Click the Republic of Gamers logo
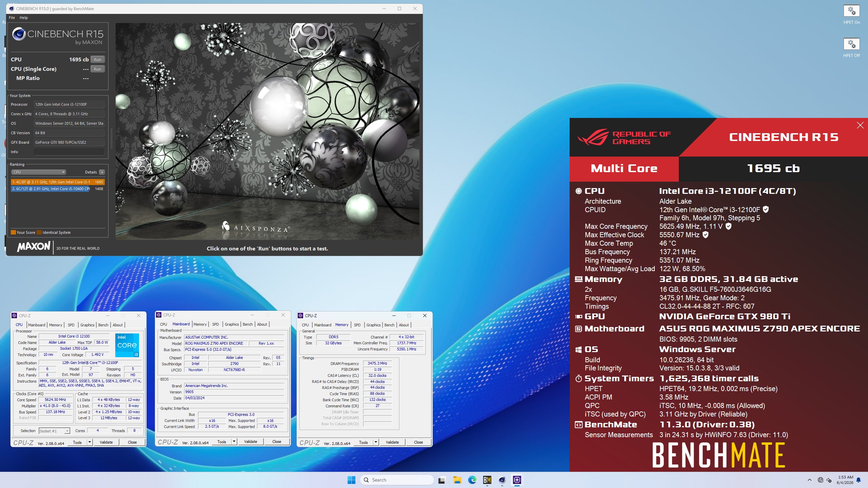Viewport: 868px width, 488px height. (624, 137)
